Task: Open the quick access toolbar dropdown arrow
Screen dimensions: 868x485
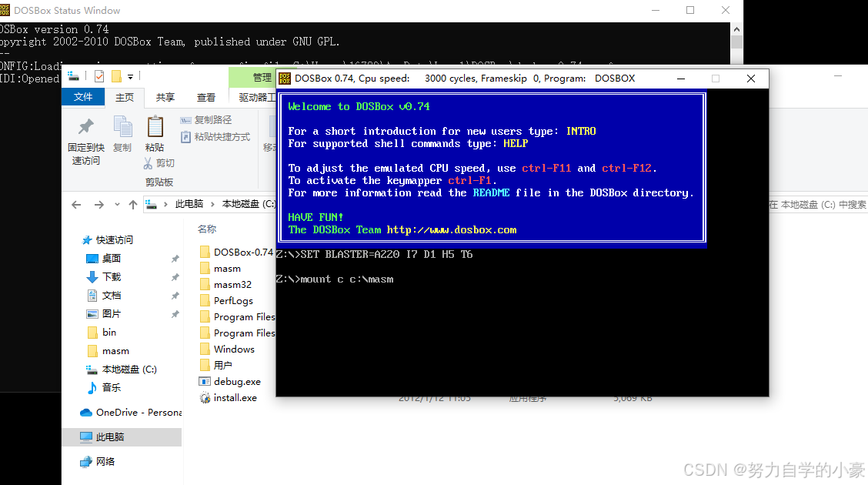Action: point(130,76)
